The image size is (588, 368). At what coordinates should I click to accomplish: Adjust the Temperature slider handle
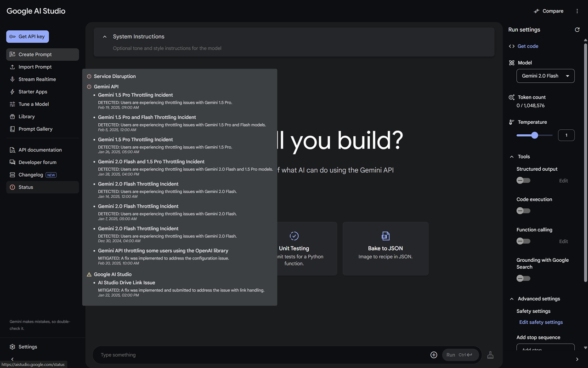click(x=535, y=135)
